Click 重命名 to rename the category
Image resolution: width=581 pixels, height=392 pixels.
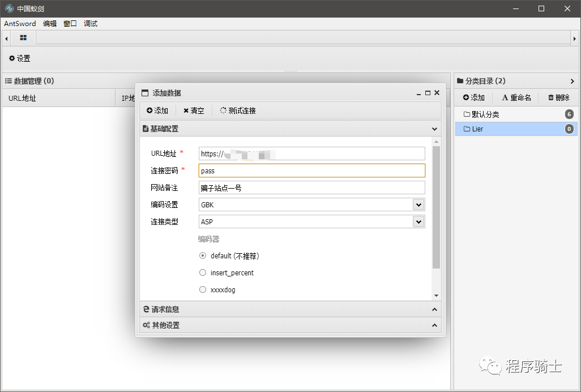point(516,97)
